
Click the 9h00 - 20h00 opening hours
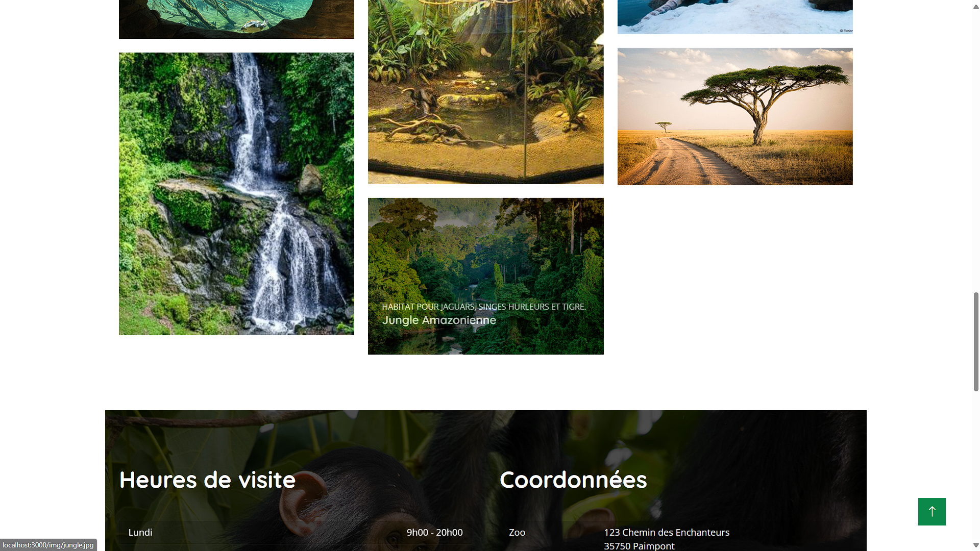pos(434,532)
